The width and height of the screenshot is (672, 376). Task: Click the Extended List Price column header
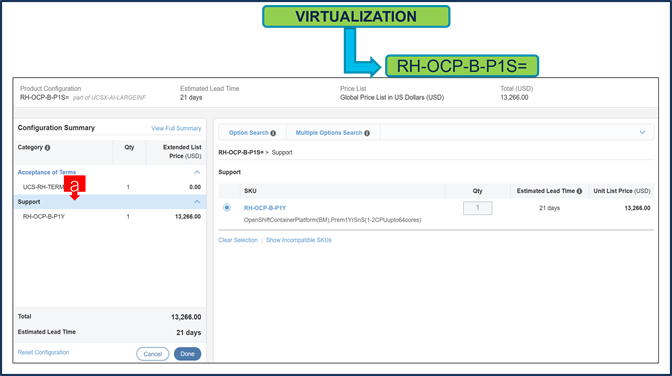(182, 152)
